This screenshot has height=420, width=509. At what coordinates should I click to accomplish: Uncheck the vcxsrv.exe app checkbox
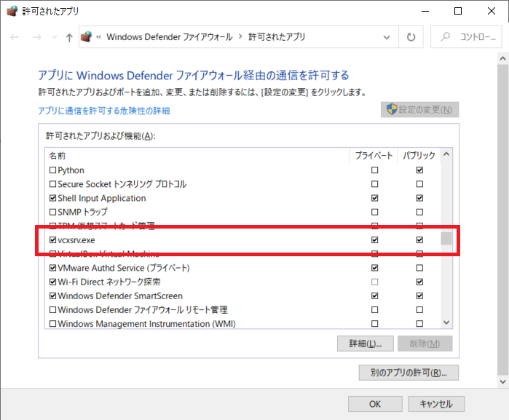[52, 240]
